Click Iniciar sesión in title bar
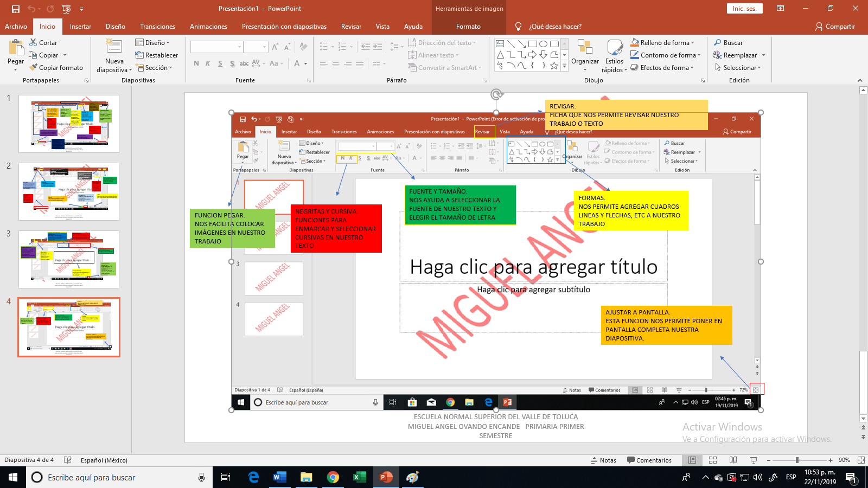Screen dimensions: 868x488 (744, 8)
